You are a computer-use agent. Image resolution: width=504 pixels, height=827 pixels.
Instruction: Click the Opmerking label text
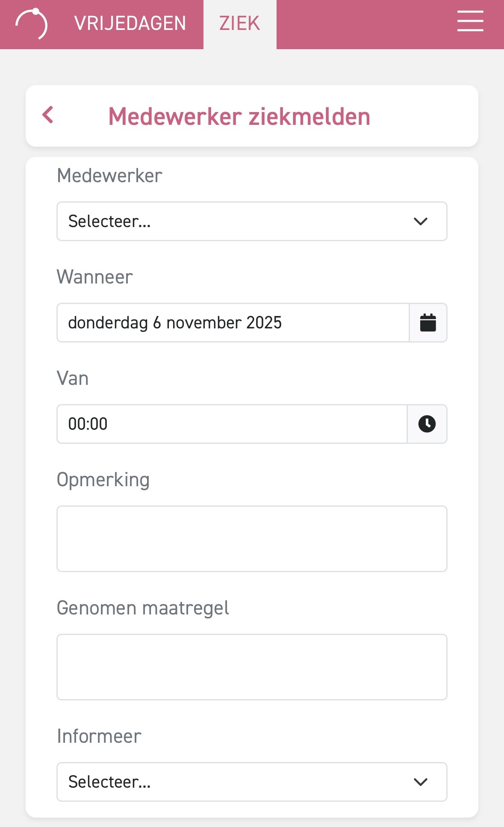click(x=103, y=480)
